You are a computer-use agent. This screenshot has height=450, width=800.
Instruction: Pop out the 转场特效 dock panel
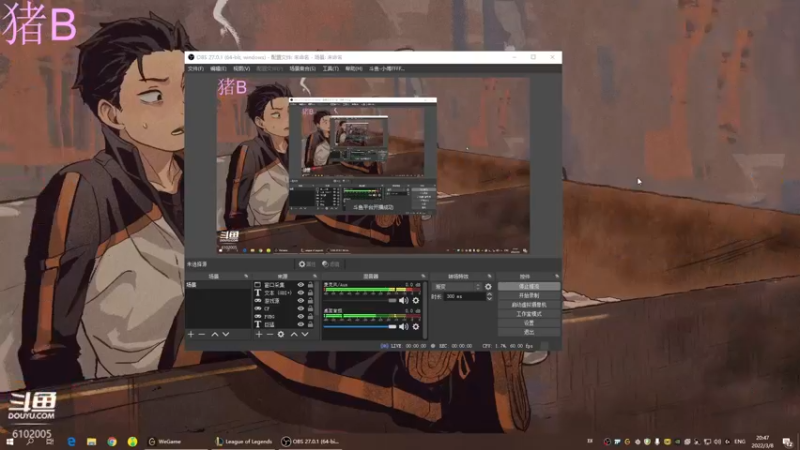pyautogui.click(x=490, y=276)
